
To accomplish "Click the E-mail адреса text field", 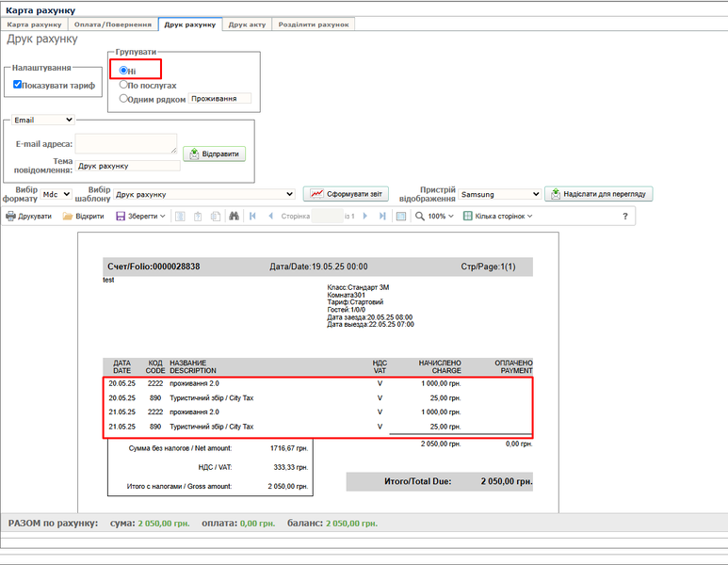I will (126, 143).
